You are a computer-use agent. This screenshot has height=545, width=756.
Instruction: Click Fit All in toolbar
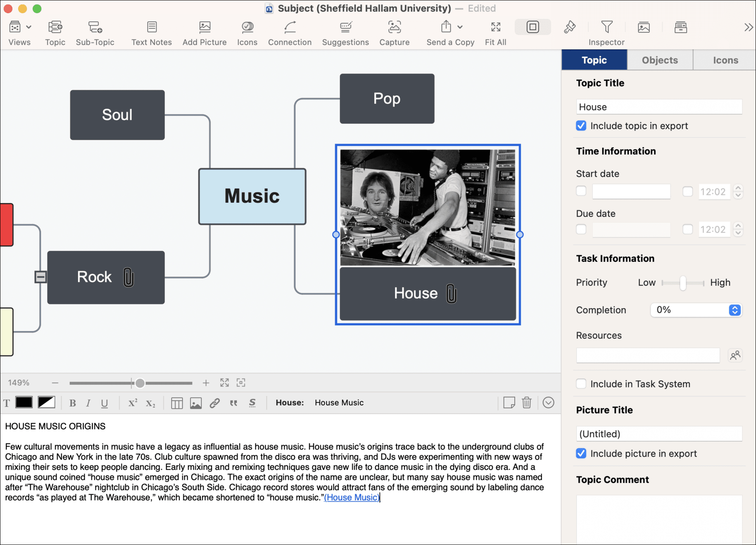coord(495,28)
